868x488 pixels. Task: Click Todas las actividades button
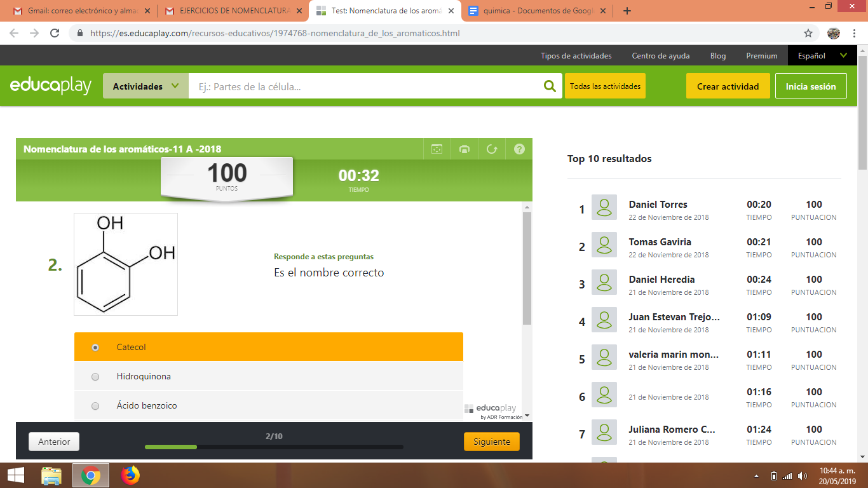tap(605, 86)
